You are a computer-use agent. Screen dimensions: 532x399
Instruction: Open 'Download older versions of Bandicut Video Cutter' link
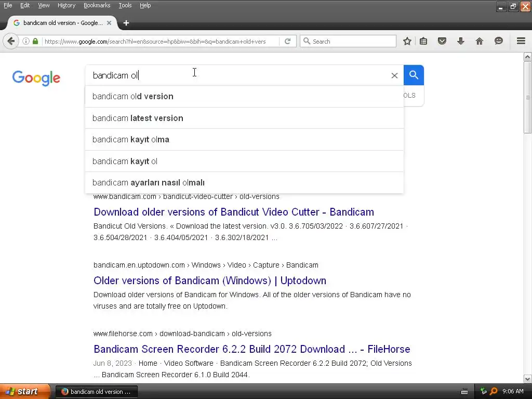234,212
